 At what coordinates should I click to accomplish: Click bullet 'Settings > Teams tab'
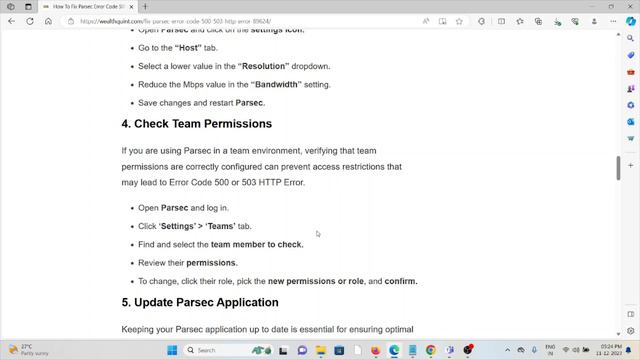(x=195, y=226)
